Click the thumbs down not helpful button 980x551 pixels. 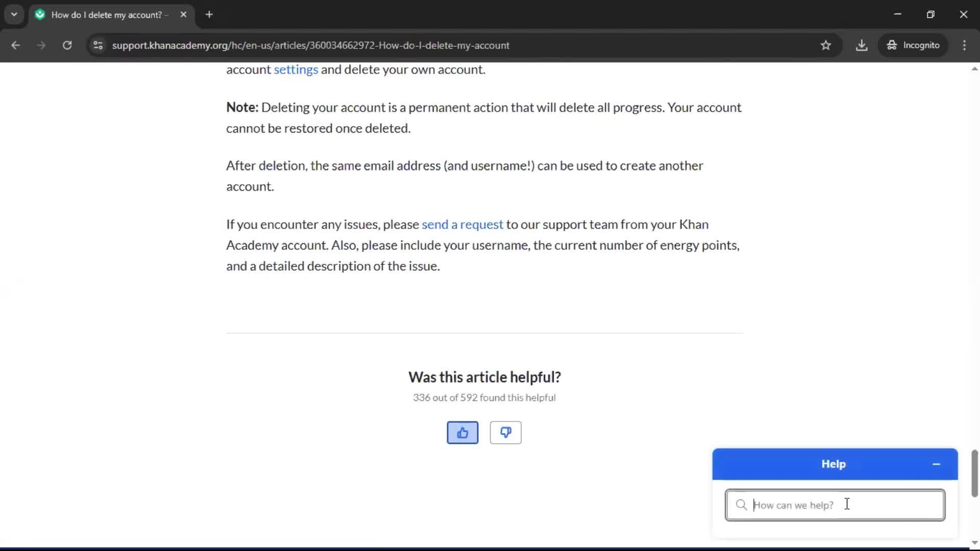(505, 433)
